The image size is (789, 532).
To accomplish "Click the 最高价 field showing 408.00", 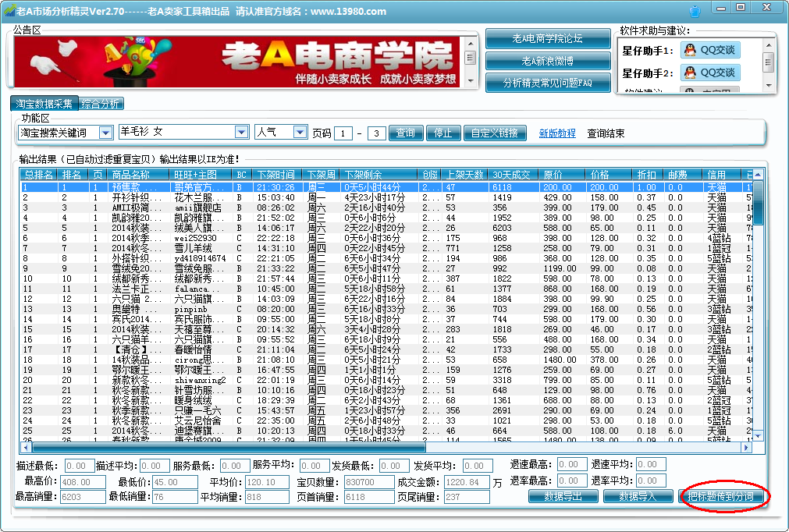I will click(x=83, y=482).
